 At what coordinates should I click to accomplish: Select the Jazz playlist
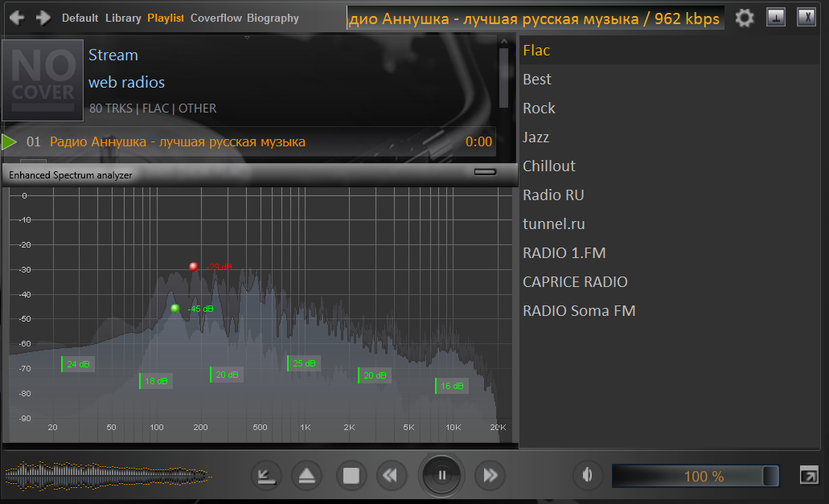536,137
